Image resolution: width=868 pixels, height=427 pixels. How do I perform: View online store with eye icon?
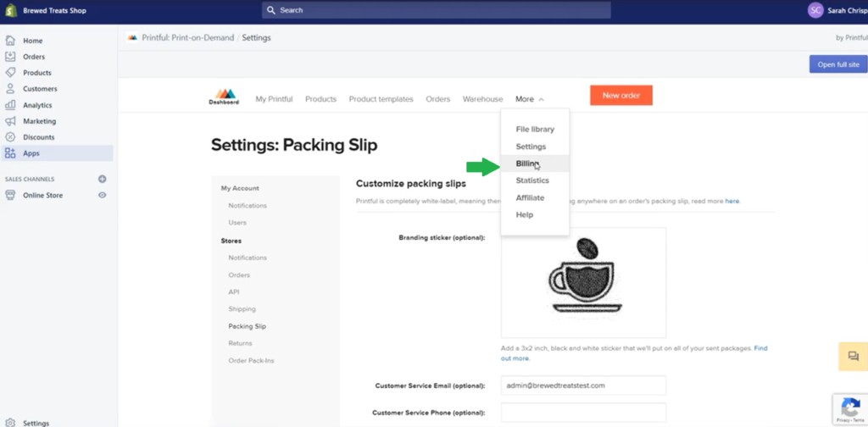point(103,195)
